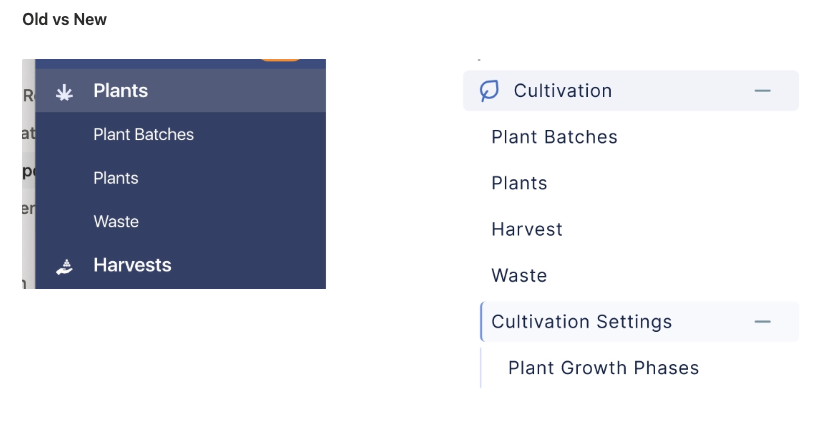
Task: Click the Harvests hand icon in old menu
Action: point(64,266)
